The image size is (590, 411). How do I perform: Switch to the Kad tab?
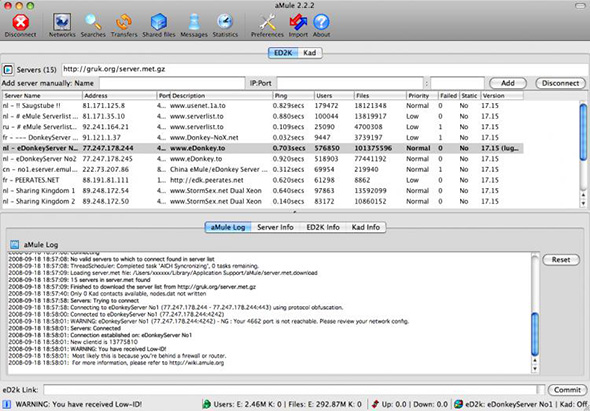tap(310, 53)
